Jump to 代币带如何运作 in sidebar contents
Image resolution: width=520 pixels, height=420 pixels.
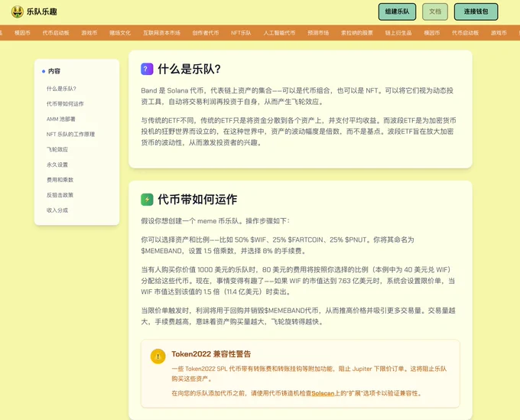(65, 104)
